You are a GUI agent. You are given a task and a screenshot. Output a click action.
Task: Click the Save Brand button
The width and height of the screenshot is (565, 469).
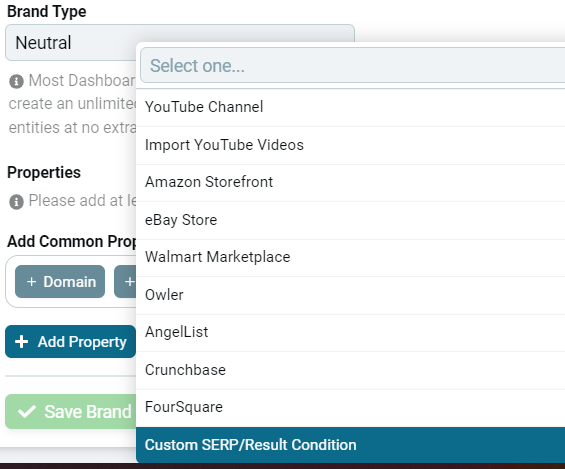[x=71, y=411]
